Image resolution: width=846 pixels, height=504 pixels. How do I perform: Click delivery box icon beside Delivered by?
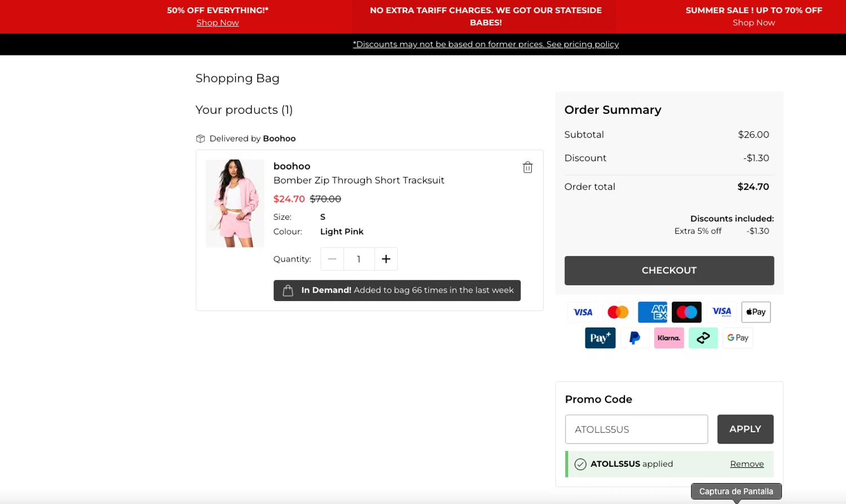pyautogui.click(x=200, y=139)
